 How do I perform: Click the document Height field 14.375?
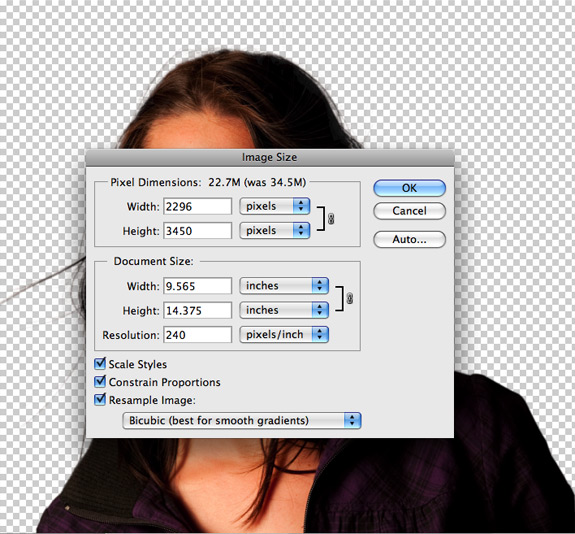198,310
